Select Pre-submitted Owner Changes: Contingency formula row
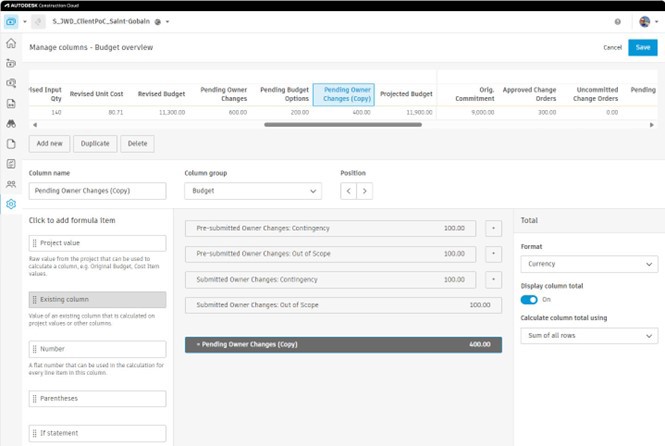 pos(330,229)
